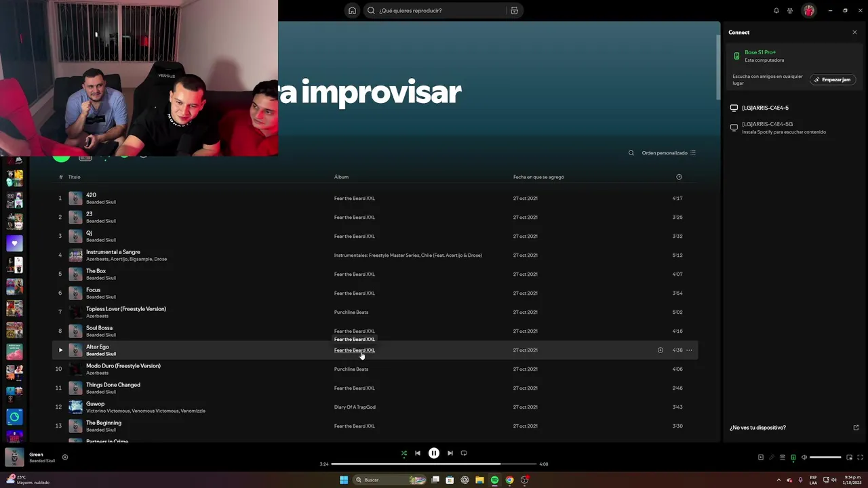This screenshot has height=488, width=868.
Task: Sort by the Título column header
Action: pos(74,177)
